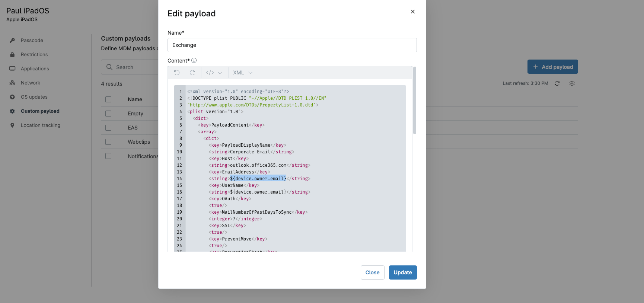The width and height of the screenshot is (644, 303).
Task: Expand chevron next to code snippet icon
Action: 220,73
